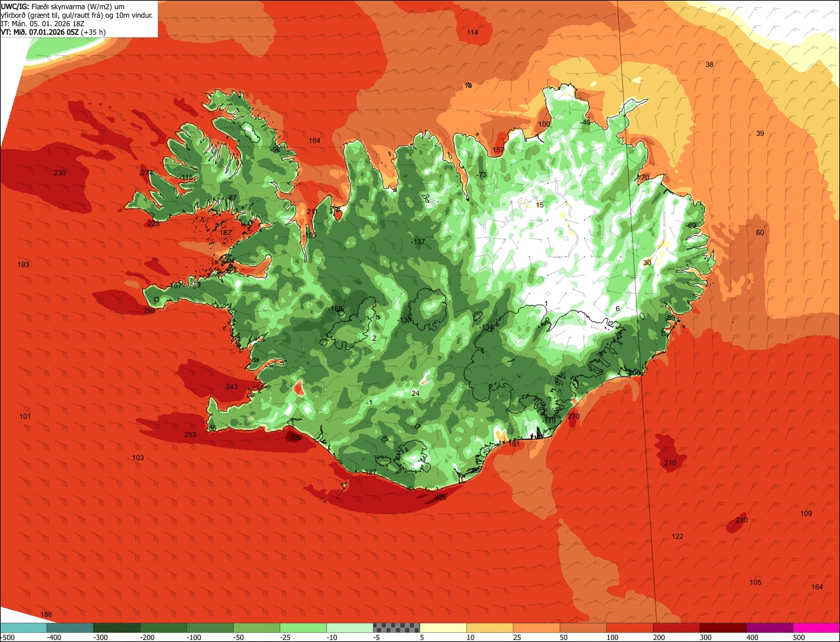
Task: Click map value '30' in east Iceland
Action: tap(646, 263)
